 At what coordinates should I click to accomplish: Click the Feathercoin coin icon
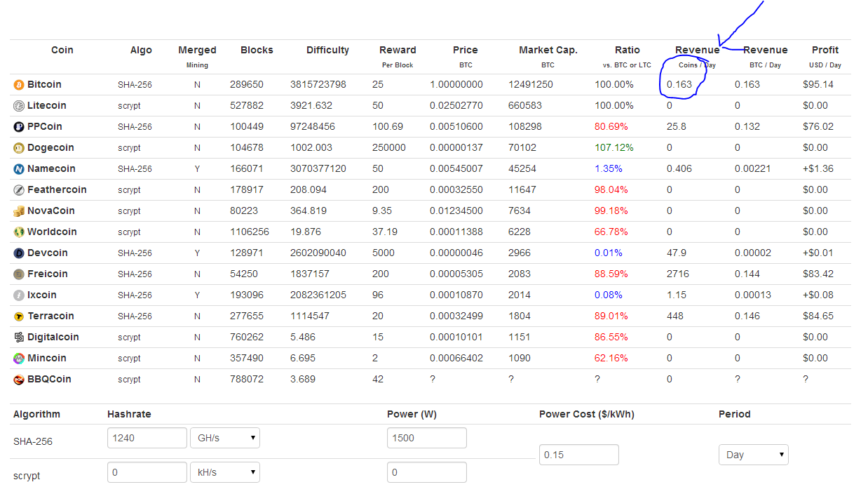pyautogui.click(x=19, y=190)
